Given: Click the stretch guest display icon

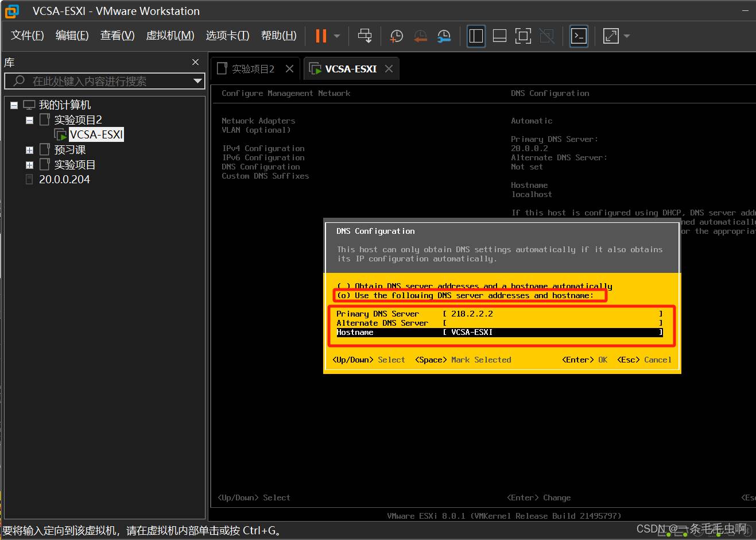Looking at the screenshot, I should [x=611, y=36].
